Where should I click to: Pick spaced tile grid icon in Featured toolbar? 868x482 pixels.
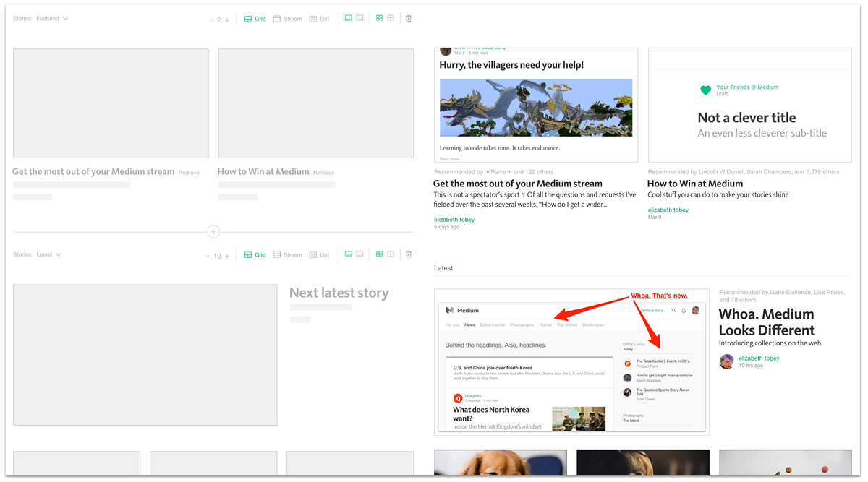coord(380,18)
